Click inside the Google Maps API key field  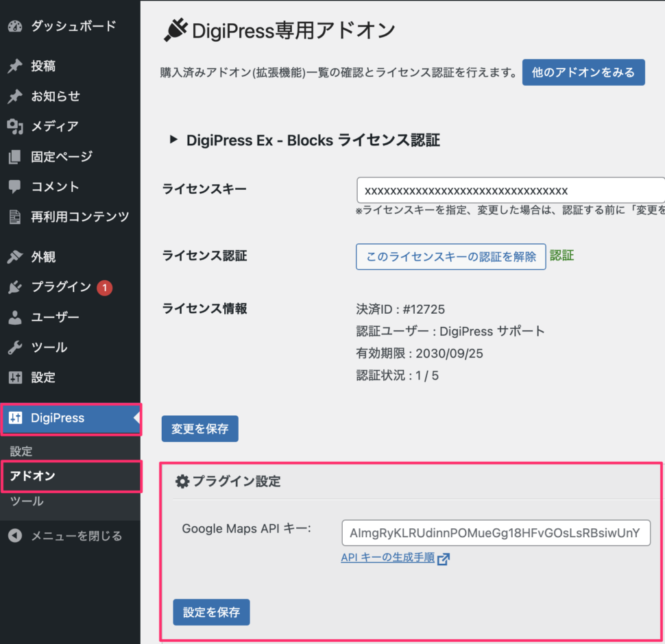[496, 533]
